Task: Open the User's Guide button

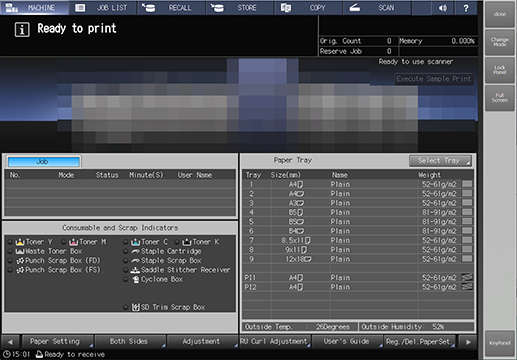Action: coord(348,341)
